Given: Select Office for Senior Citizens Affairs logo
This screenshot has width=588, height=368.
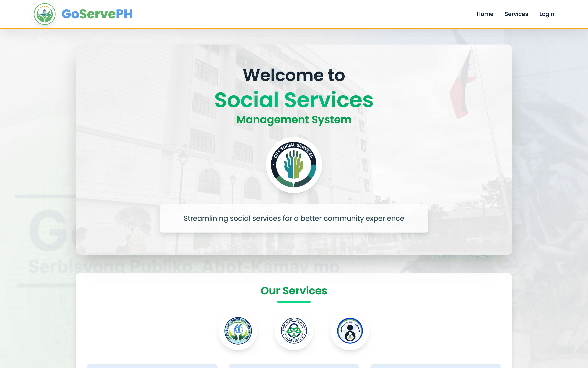Looking at the screenshot, I should [238, 330].
